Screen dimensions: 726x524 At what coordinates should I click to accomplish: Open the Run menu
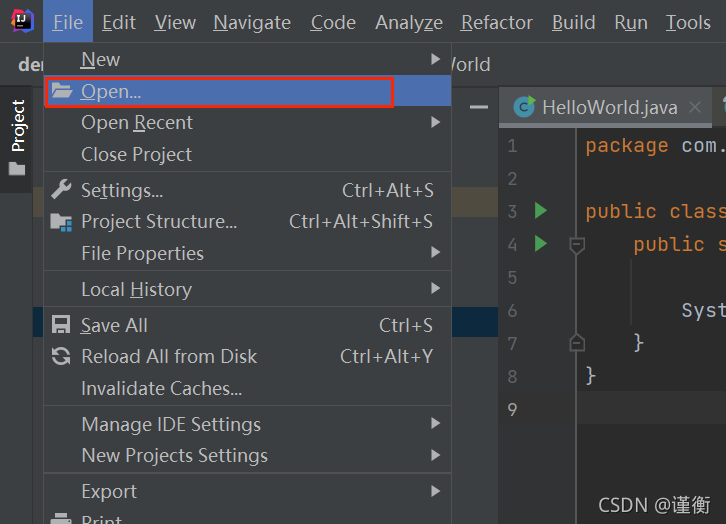631,22
